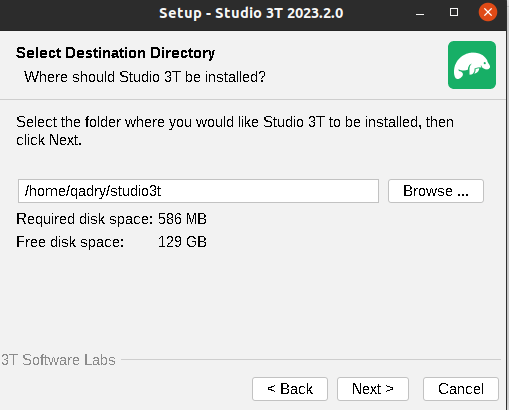Image resolution: width=509 pixels, height=410 pixels.
Task: Click the Select Destination Directory heading
Action: 115,53
